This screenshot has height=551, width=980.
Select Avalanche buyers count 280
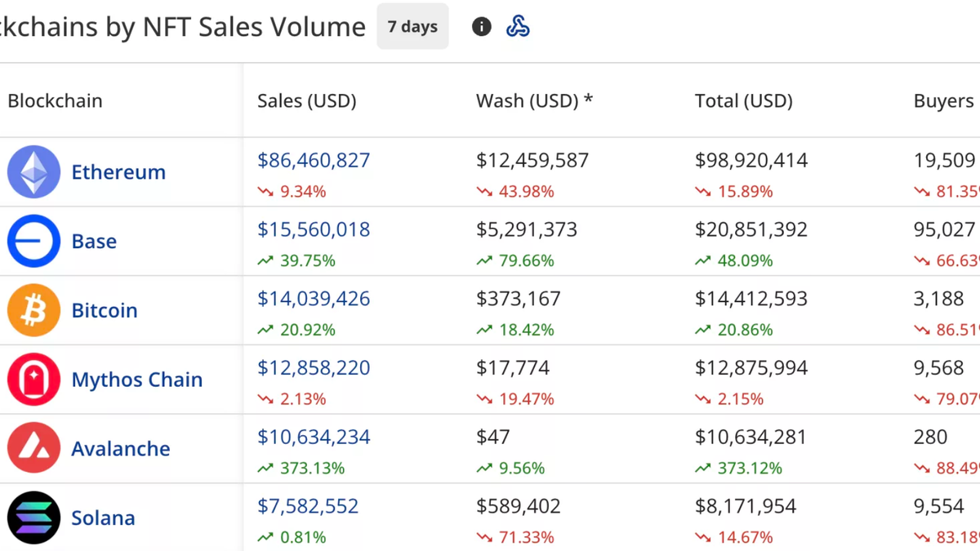[x=931, y=437]
